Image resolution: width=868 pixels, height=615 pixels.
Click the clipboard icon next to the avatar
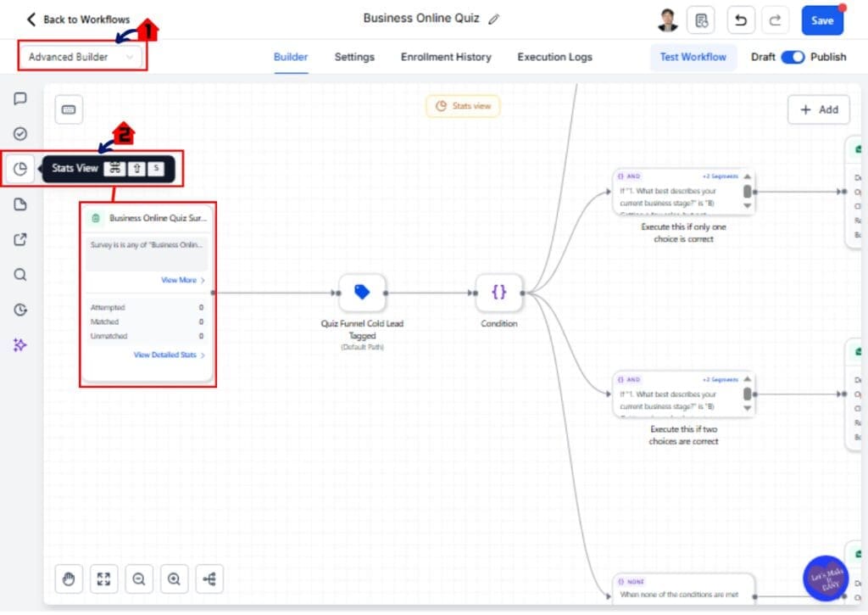pyautogui.click(x=702, y=20)
